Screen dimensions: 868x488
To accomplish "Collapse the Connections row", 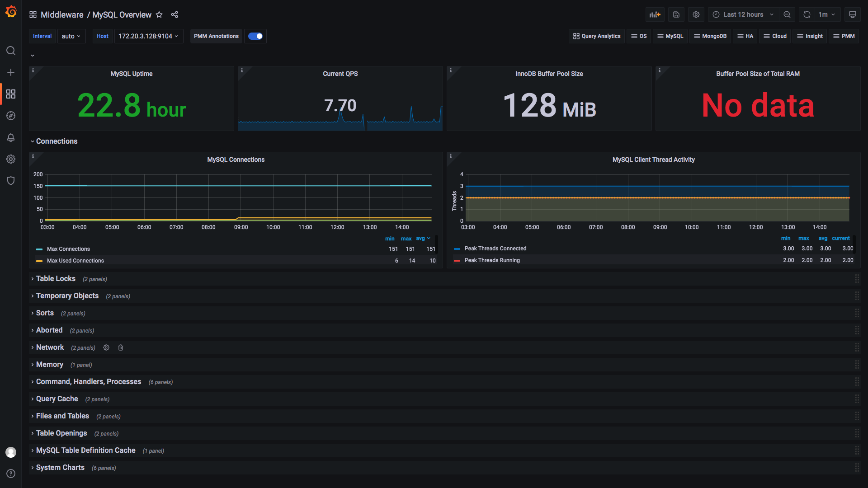I will click(57, 141).
